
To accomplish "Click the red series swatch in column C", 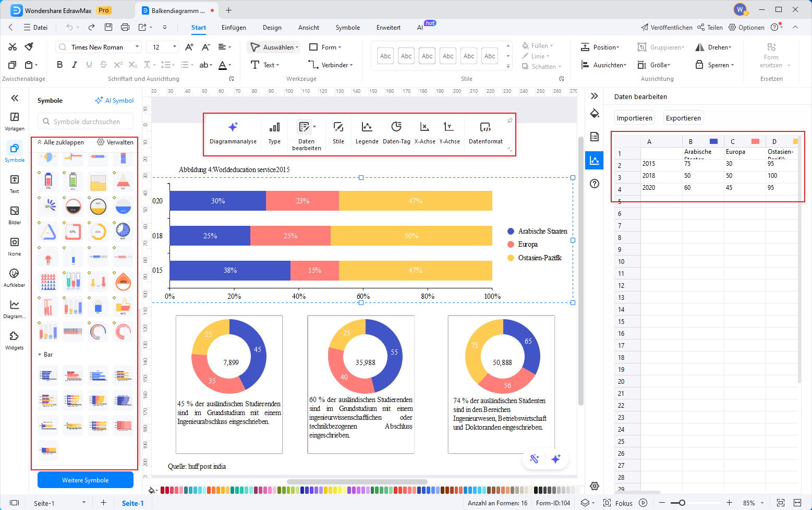I will point(756,141).
